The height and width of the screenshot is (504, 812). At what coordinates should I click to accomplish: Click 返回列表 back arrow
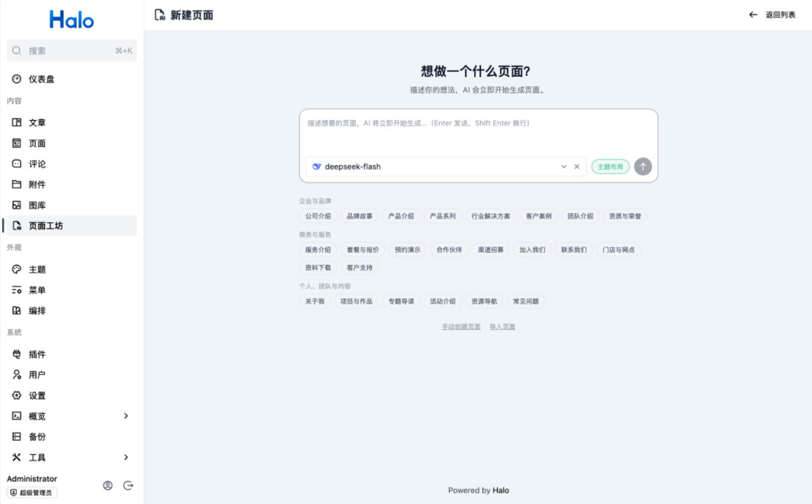point(753,15)
